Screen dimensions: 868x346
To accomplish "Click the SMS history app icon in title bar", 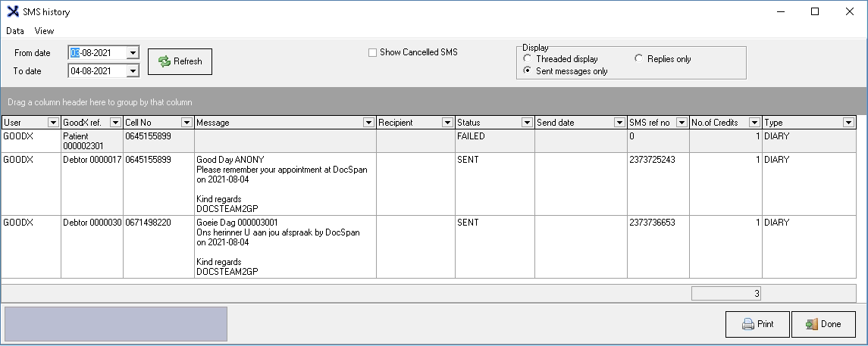I will coord(13,11).
